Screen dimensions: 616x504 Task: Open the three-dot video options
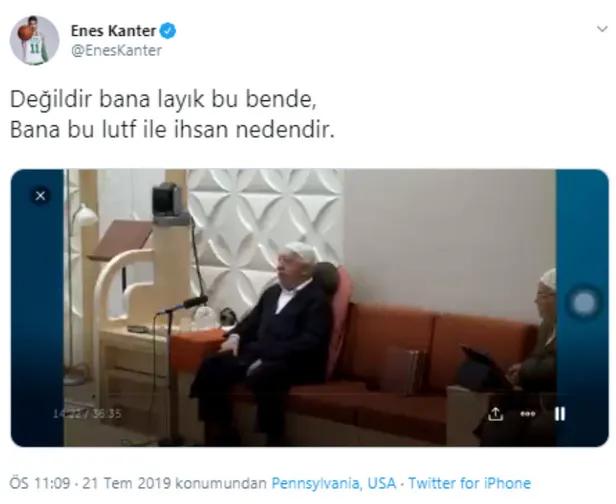coord(527,414)
